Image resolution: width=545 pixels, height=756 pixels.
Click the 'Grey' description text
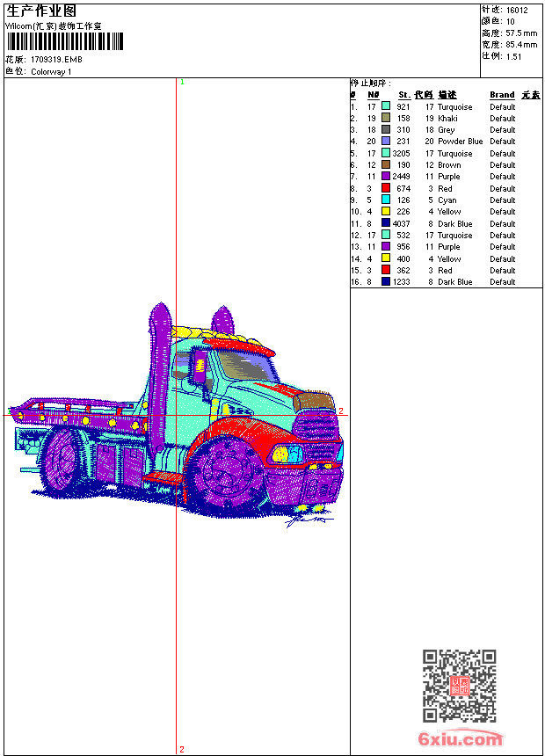(x=447, y=130)
